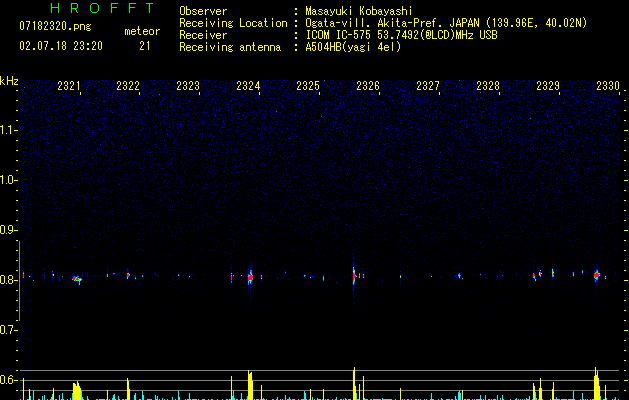Click the 0.8 frequency axis label

(x=7, y=280)
